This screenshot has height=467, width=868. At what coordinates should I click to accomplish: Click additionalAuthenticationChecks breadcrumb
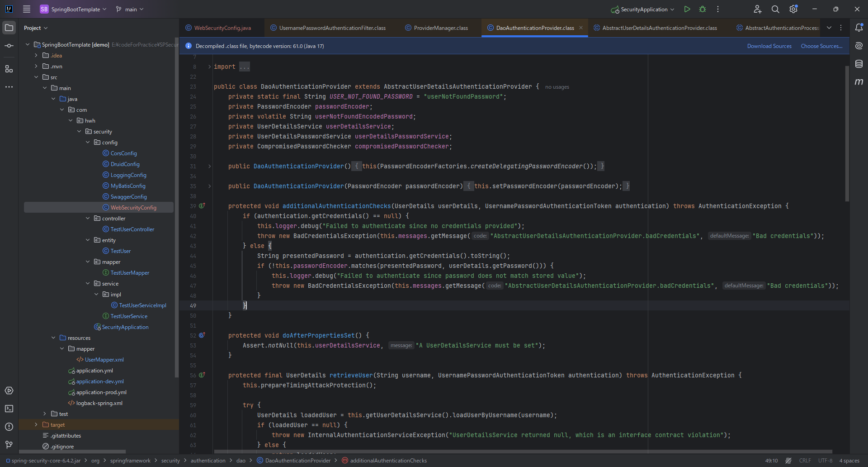(x=384, y=461)
